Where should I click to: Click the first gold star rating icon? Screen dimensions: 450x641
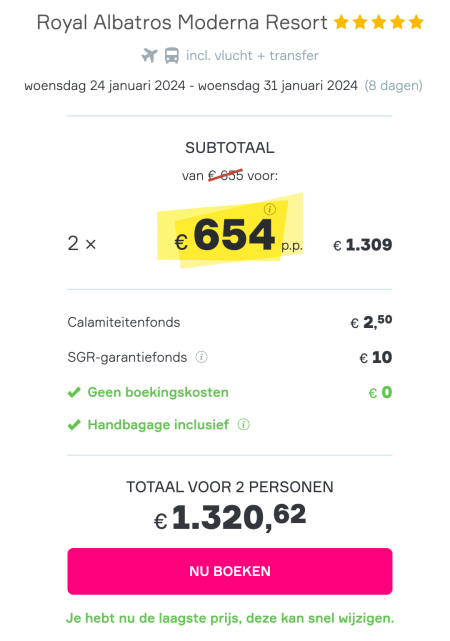point(341,22)
